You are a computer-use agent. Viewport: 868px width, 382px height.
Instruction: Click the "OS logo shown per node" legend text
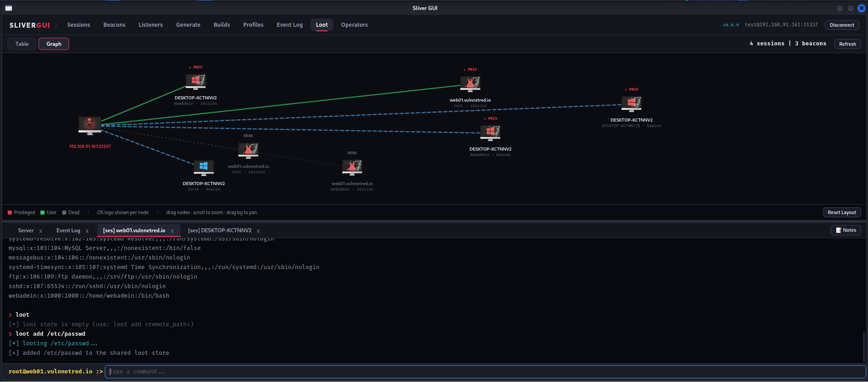tap(123, 212)
